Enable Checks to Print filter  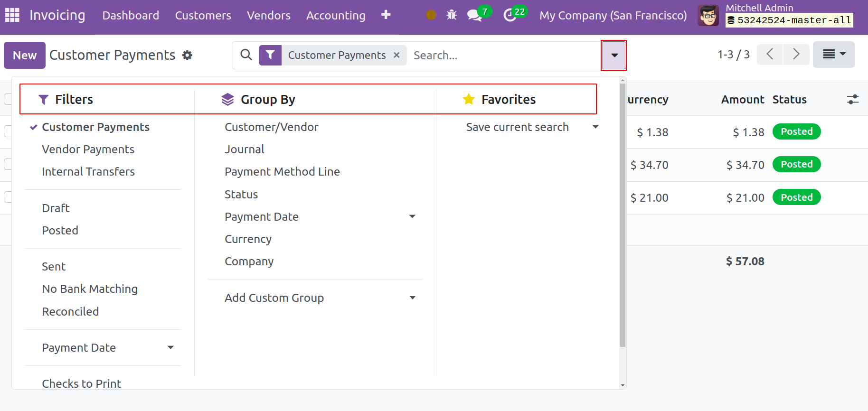(82, 383)
